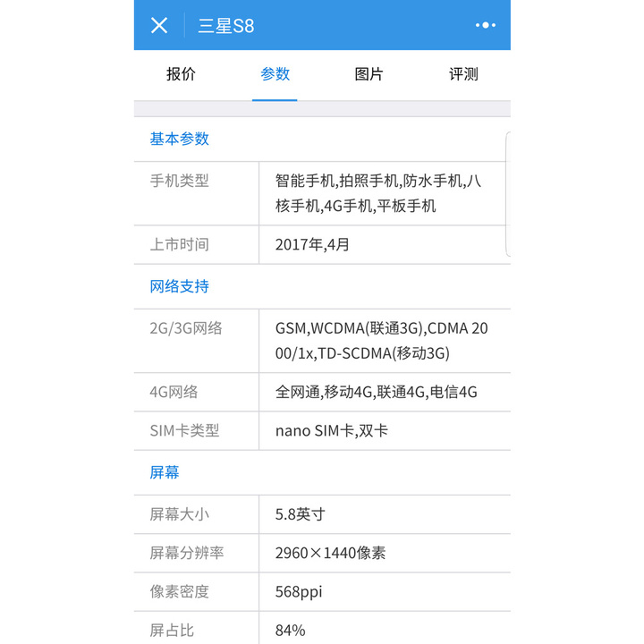Viewport: 644px width, 644px height.
Task: Select the nano SIM卡,双卡 value
Action: [332, 430]
